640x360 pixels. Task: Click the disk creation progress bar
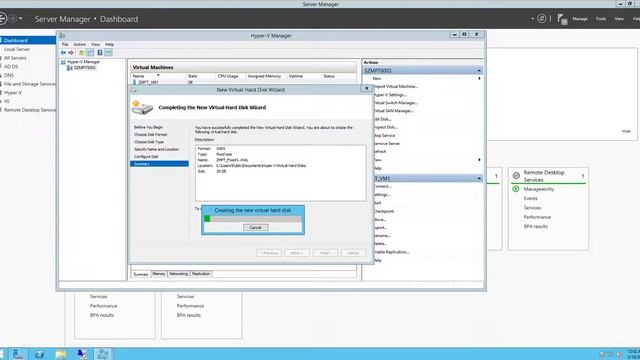tap(253, 219)
